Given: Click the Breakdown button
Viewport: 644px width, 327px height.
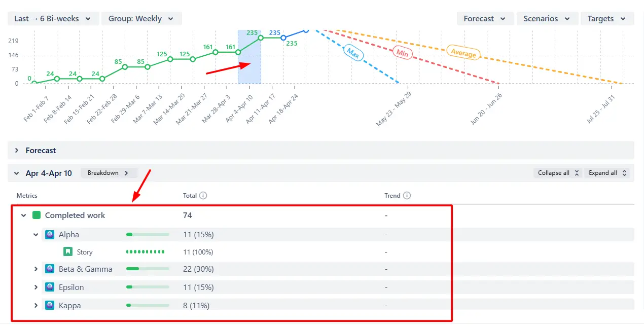Looking at the screenshot, I should (x=109, y=173).
